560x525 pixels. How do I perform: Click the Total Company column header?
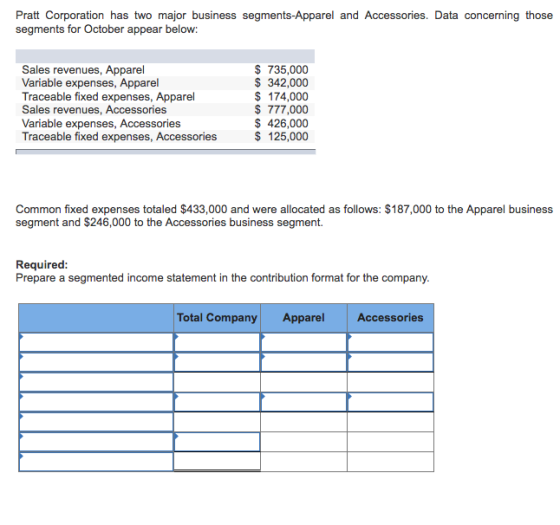217,318
